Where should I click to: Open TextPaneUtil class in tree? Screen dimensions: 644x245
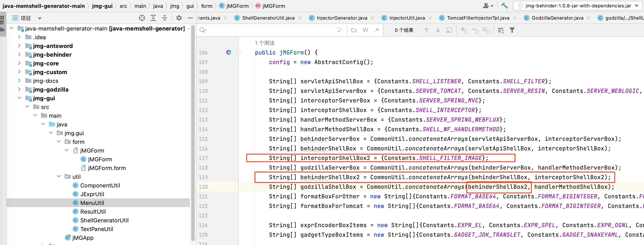96,229
